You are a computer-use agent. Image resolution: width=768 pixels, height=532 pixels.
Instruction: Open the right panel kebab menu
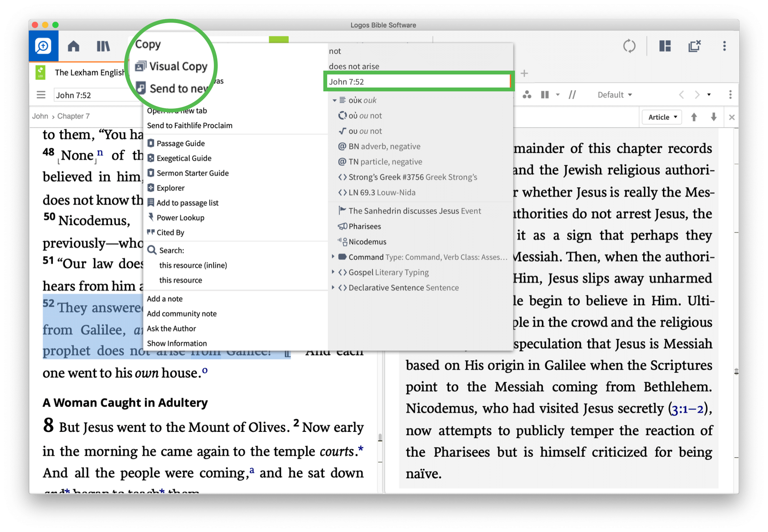(x=730, y=95)
